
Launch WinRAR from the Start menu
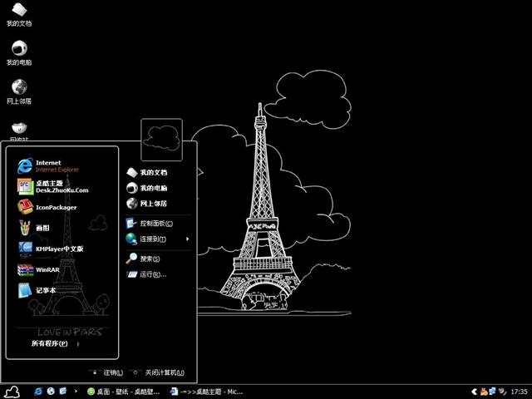click(39, 269)
